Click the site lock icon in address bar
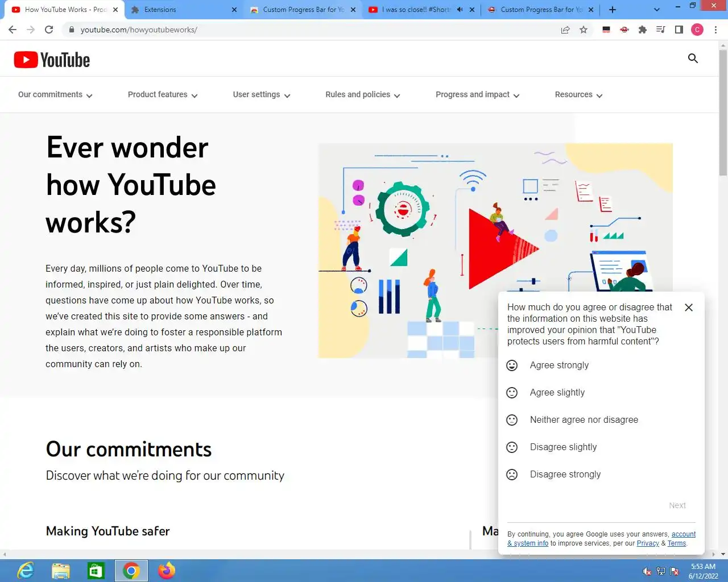The width and height of the screenshot is (728, 582). coord(71,30)
